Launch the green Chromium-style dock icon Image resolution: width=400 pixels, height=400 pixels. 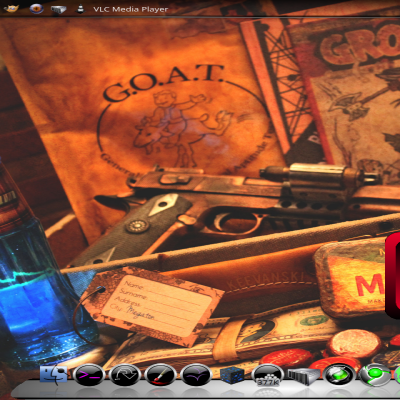point(375,375)
